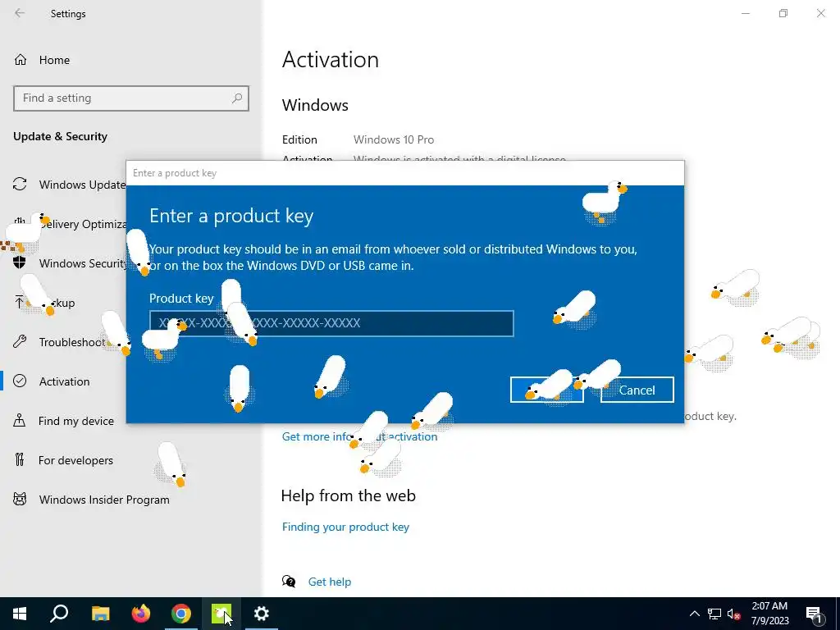Launch Google Chrome from taskbar
This screenshot has width=840, height=630.
[x=181, y=614]
